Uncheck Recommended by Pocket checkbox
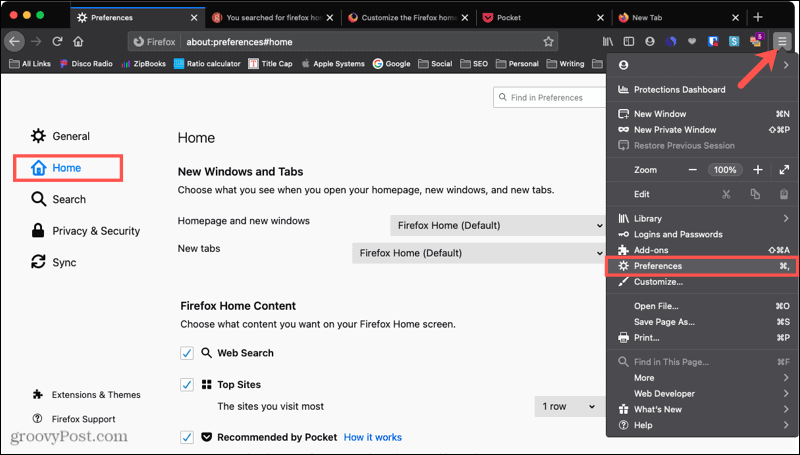Viewport: 800px width, 455px height. (187, 437)
